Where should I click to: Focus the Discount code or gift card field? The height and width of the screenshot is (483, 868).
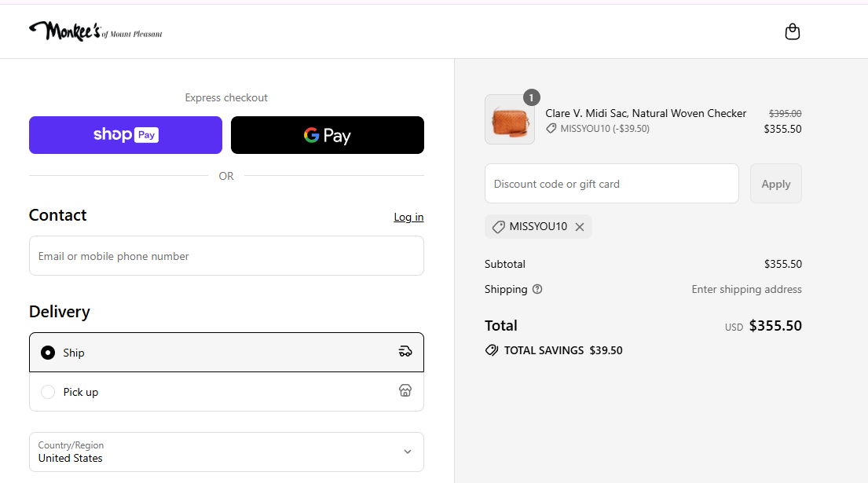pyautogui.click(x=612, y=184)
